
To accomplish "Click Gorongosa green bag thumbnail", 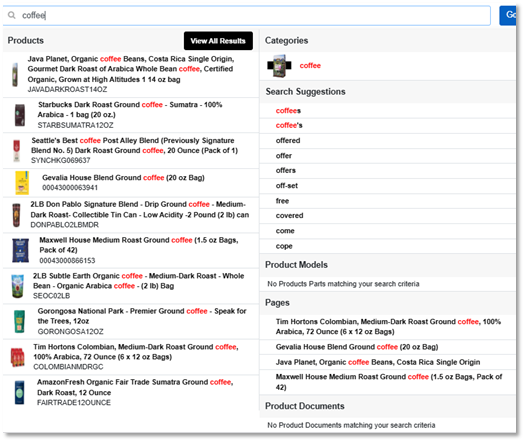I will click(x=19, y=321).
